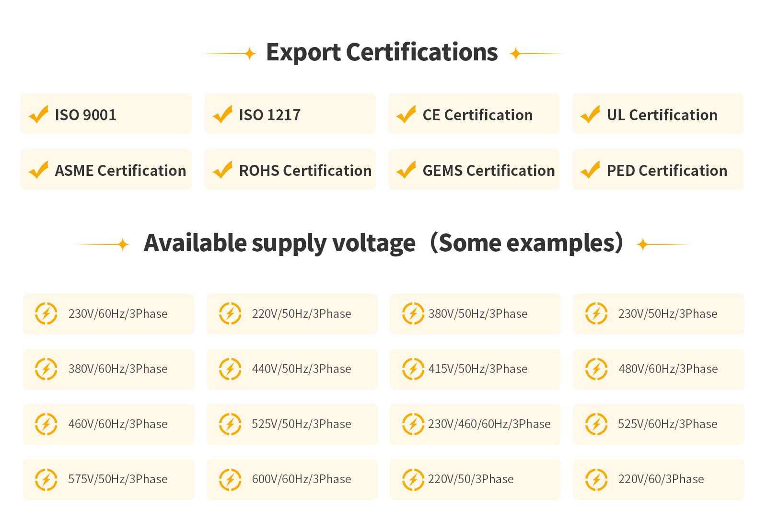Screen dimensions: 767x532
Task: Click the checkmark next to PED Certification
Action: (x=591, y=170)
